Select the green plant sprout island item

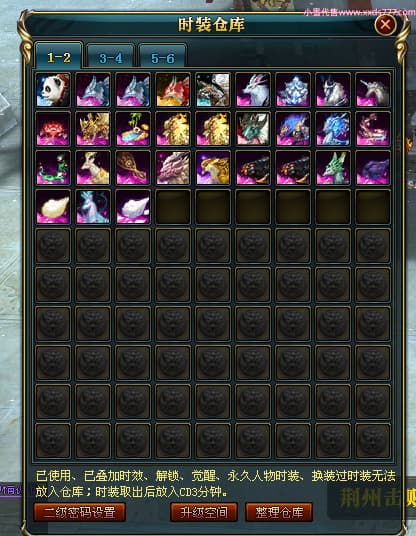pos(133,129)
